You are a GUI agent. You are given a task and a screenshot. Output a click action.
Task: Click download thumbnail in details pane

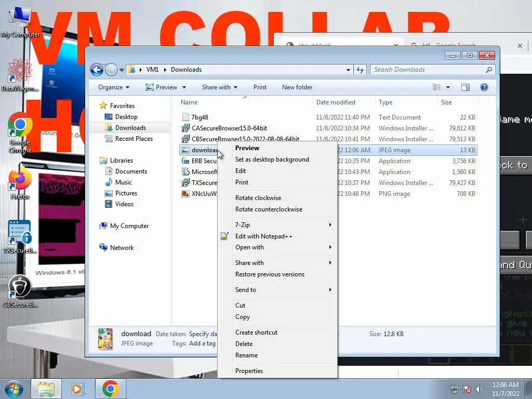(x=105, y=339)
